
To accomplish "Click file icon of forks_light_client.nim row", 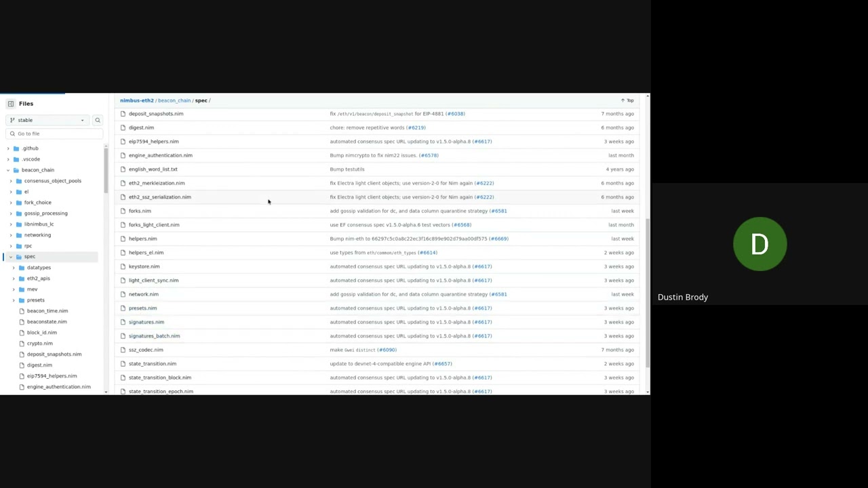I will (123, 225).
